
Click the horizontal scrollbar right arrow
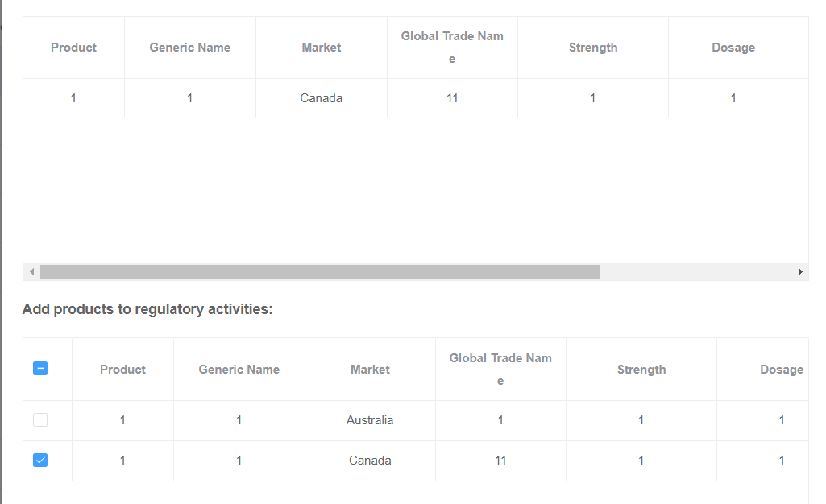[800, 272]
